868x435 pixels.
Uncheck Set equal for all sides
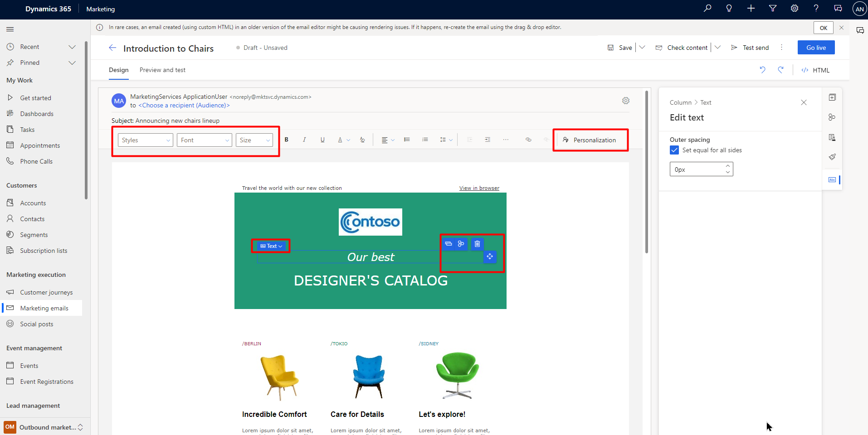click(674, 150)
